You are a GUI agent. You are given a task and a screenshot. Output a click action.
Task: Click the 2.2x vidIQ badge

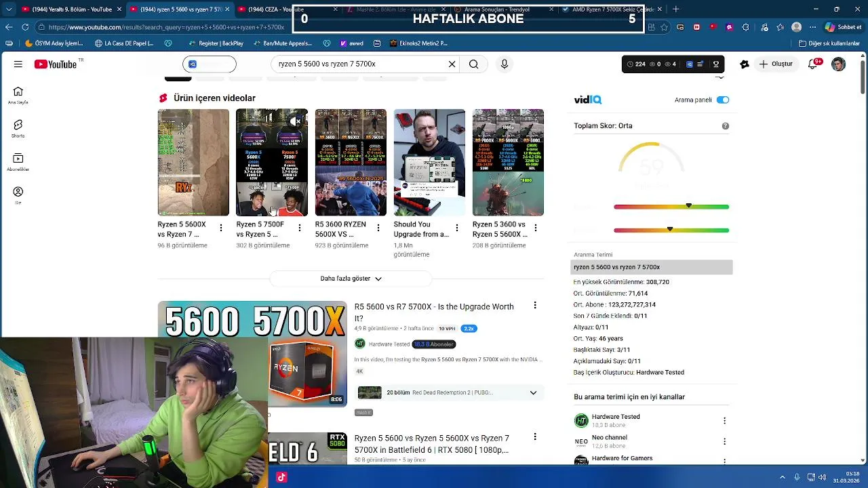coord(469,329)
